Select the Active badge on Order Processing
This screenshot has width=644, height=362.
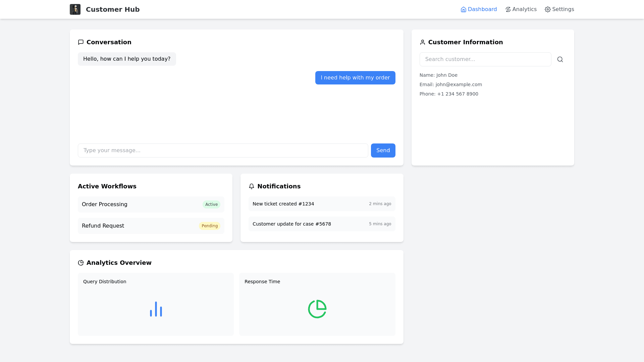[211, 204]
